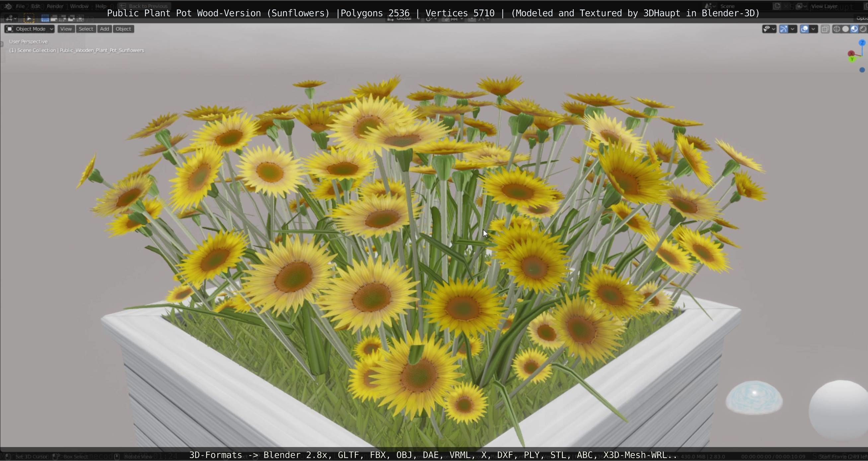Open the viewport Add menu
The width and height of the screenshot is (868, 461).
105,29
